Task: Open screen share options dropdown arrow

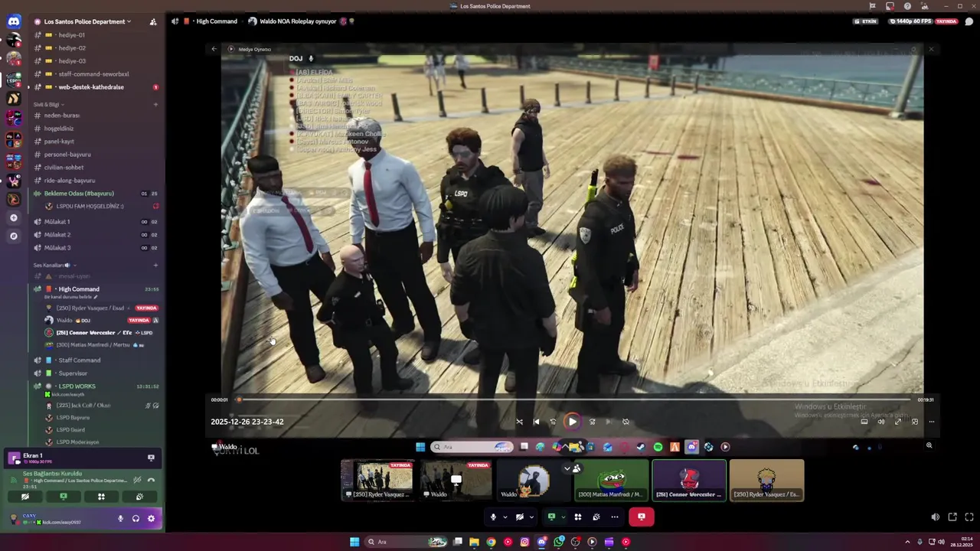Action: click(x=563, y=517)
